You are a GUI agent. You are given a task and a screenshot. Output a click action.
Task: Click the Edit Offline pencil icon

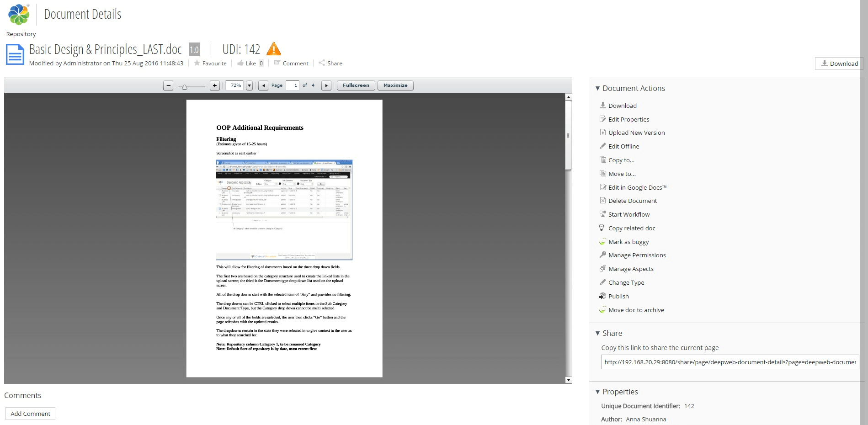pyautogui.click(x=602, y=146)
